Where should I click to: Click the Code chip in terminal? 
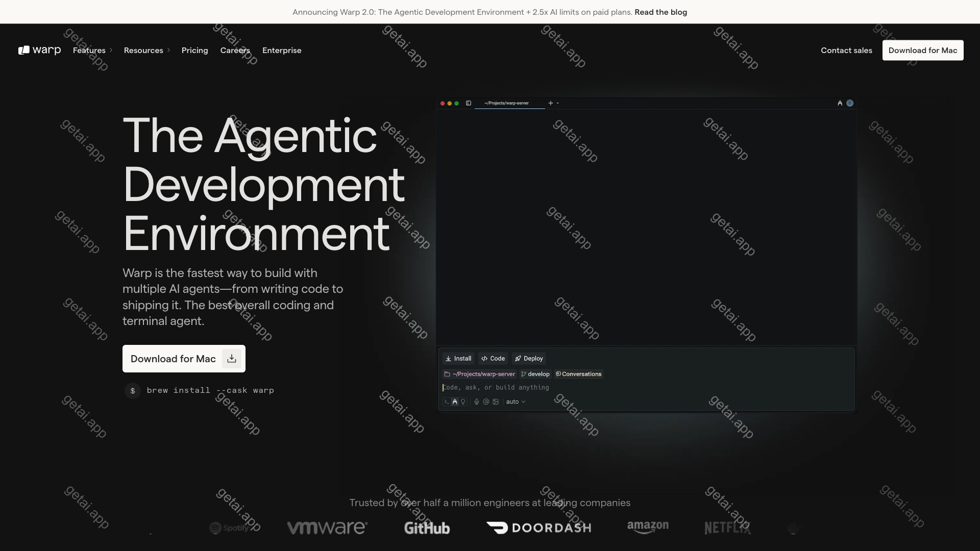click(493, 359)
